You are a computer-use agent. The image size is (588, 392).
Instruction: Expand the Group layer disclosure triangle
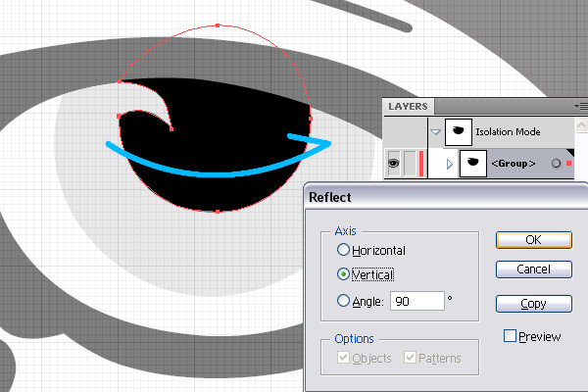pyautogui.click(x=450, y=164)
